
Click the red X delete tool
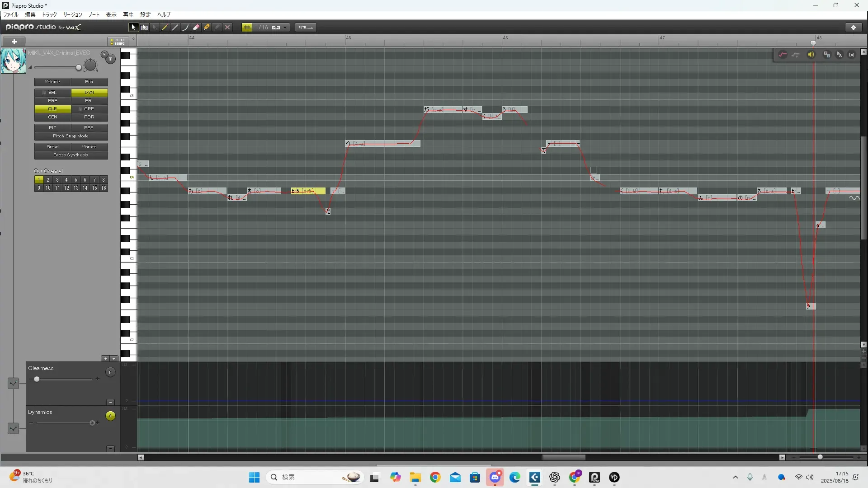coord(227,28)
